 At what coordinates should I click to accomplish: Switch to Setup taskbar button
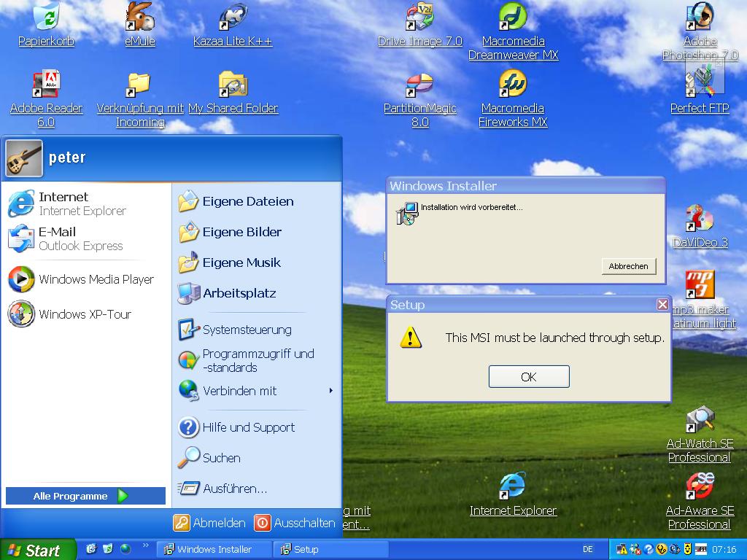[330, 549]
